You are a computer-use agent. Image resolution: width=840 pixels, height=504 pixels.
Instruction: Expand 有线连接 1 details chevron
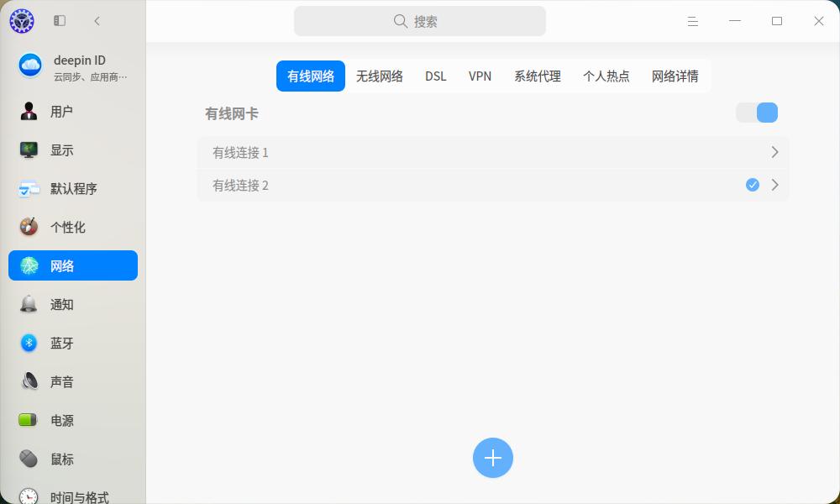(774, 152)
